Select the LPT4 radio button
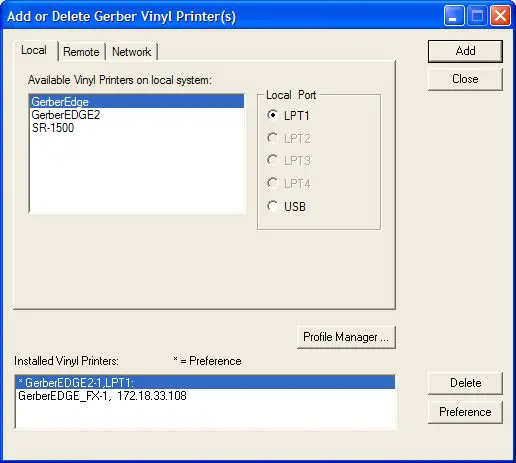Image resolution: width=516 pixels, height=463 pixels. pos(289,183)
